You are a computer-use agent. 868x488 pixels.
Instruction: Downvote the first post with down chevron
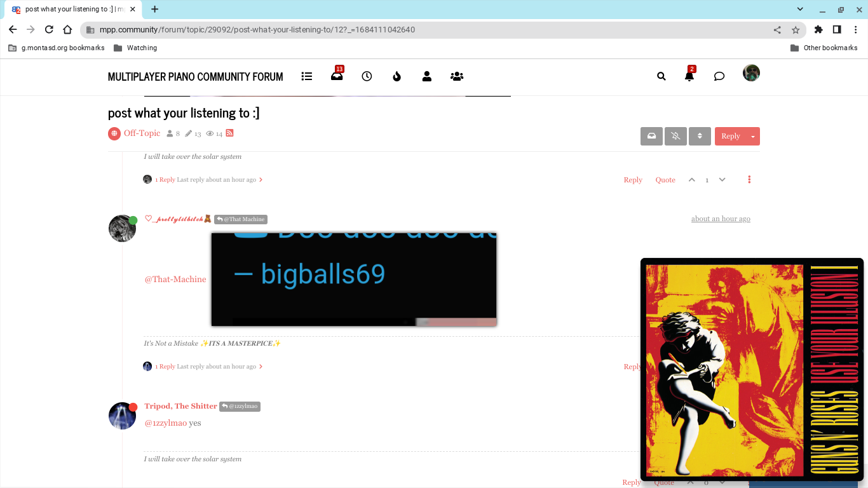point(722,180)
